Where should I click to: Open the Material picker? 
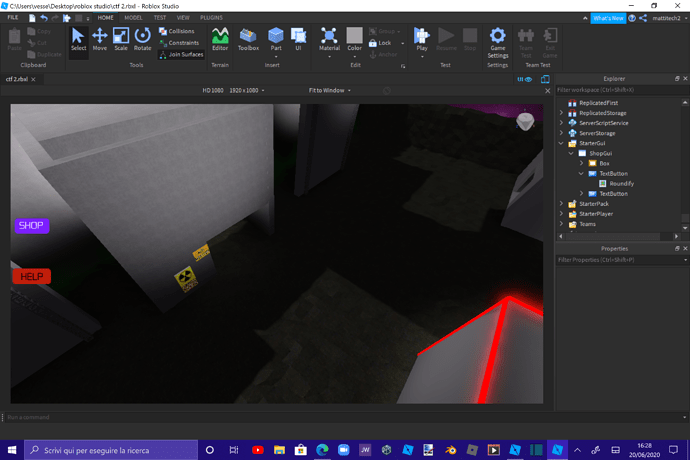[x=329, y=39]
